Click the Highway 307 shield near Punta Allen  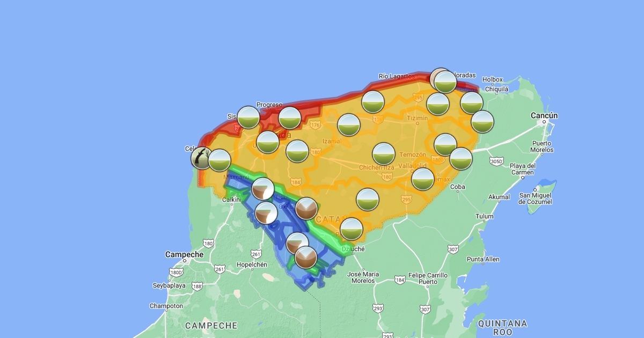point(453,249)
